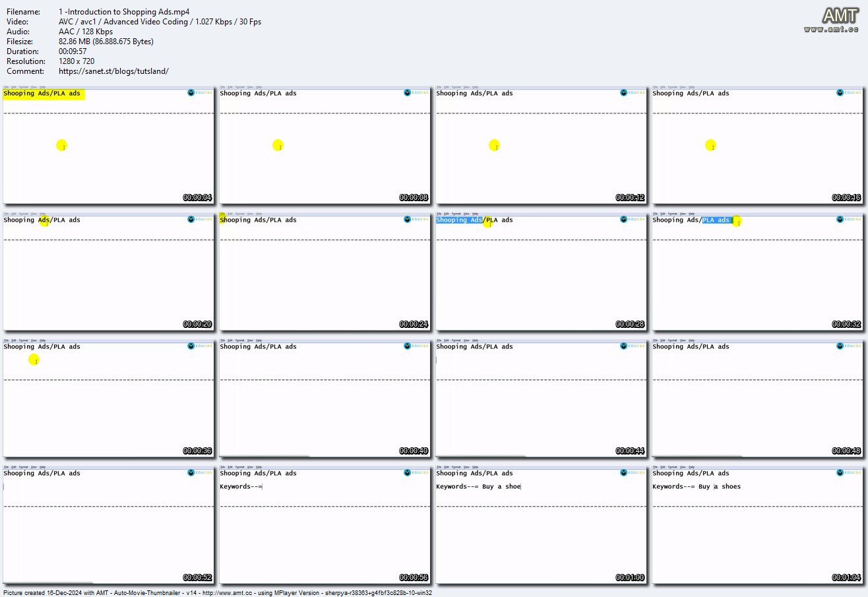Open the thumbnail stamped 00:00:04
Screen dimensions: 868x597
(x=108, y=144)
